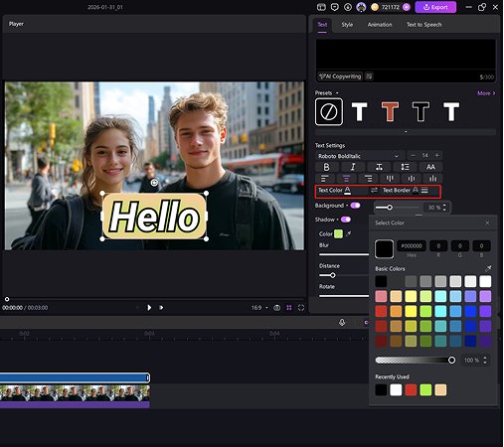Use eyedropper in Basic Colors
504x447 pixels.
488,268
